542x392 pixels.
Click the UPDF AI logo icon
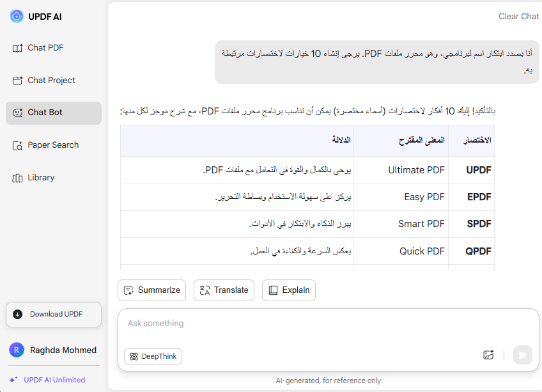(x=16, y=16)
